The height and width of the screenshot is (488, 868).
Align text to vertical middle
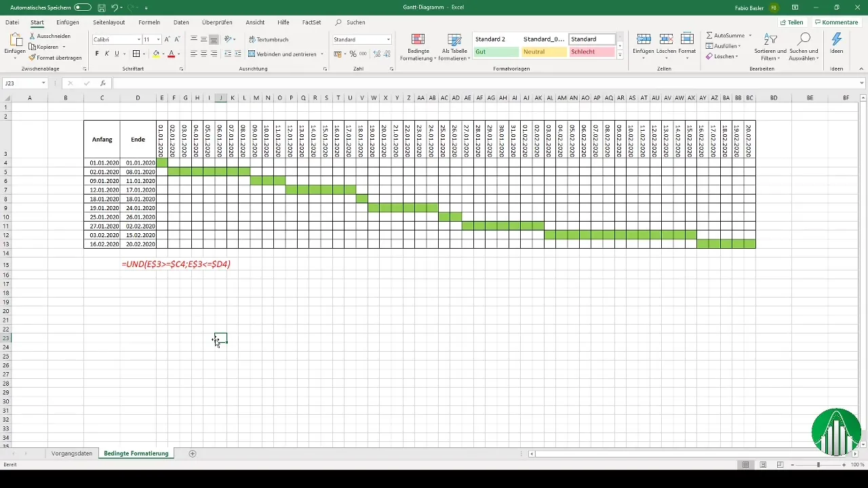coord(204,39)
